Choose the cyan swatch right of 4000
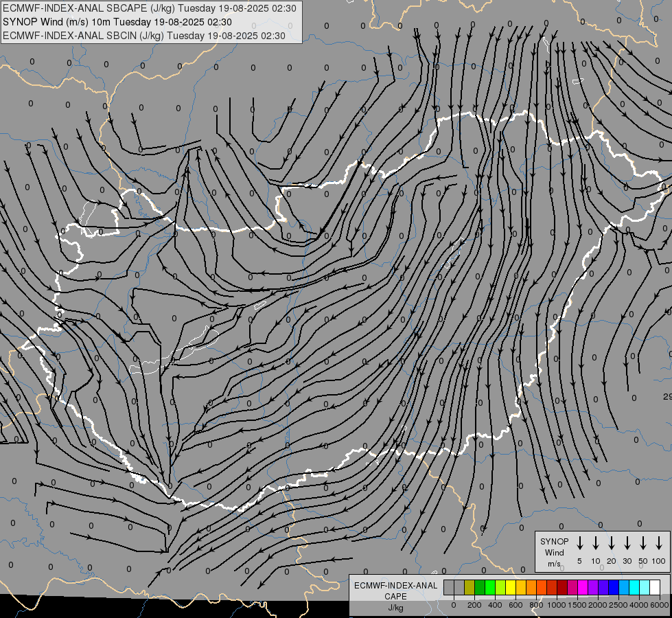The height and width of the screenshot is (618, 672). tap(635, 588)
